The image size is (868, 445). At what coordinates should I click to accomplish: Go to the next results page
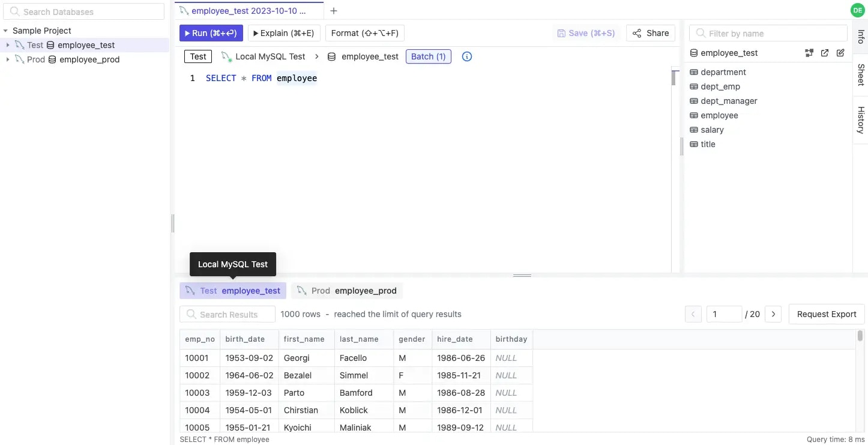773,314
